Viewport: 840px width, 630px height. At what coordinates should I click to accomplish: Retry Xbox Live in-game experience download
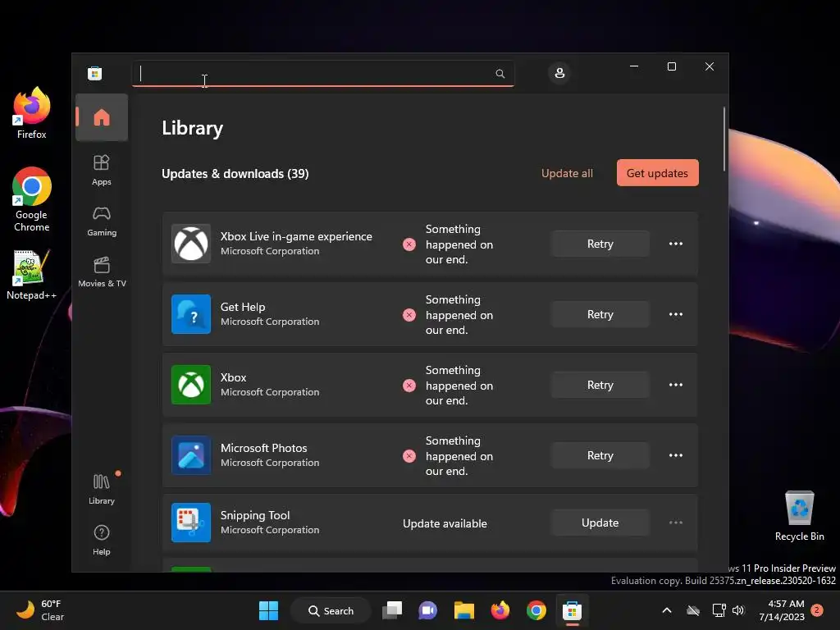600,244
